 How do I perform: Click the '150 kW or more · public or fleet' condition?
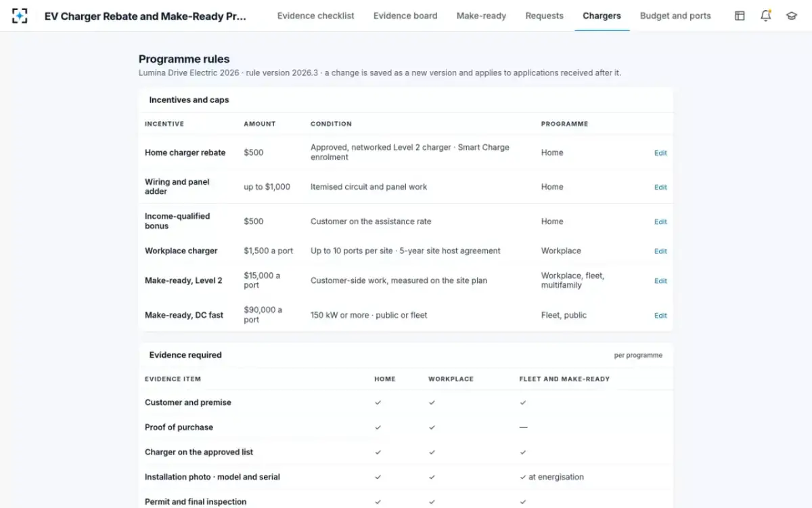coord(369,315)
